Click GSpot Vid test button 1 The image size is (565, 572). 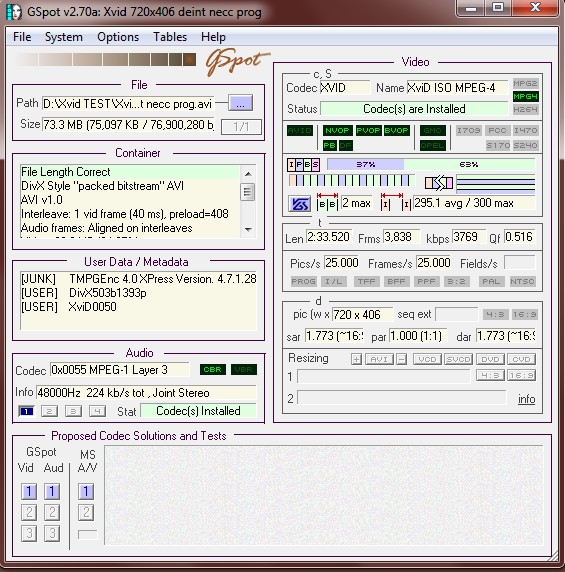pos(29,491)
